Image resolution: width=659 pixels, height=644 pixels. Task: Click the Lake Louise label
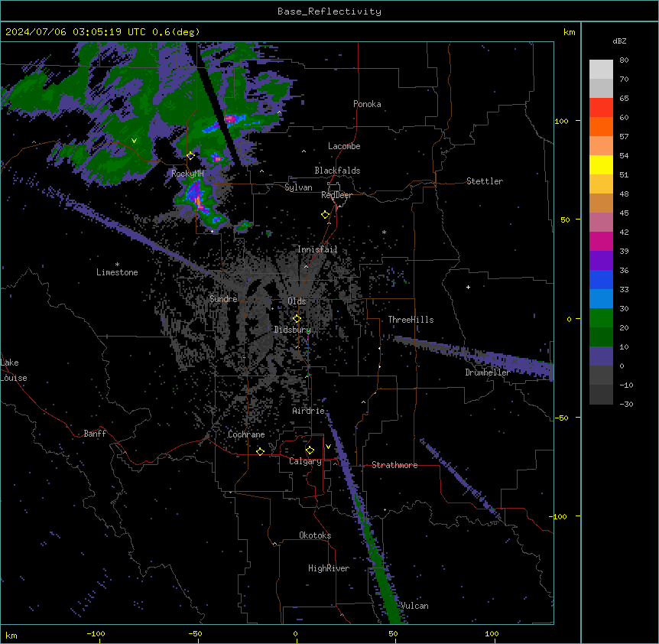[x=14, y=370]
